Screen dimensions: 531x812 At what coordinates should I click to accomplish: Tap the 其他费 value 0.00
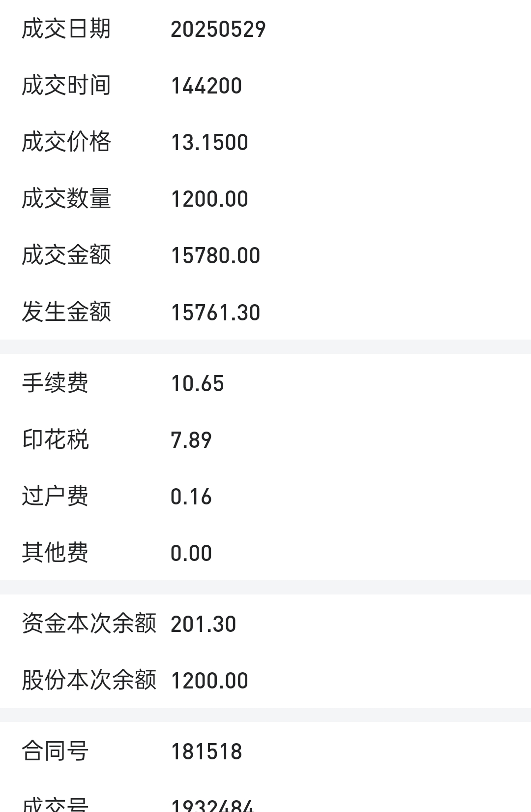pos(191,553)
